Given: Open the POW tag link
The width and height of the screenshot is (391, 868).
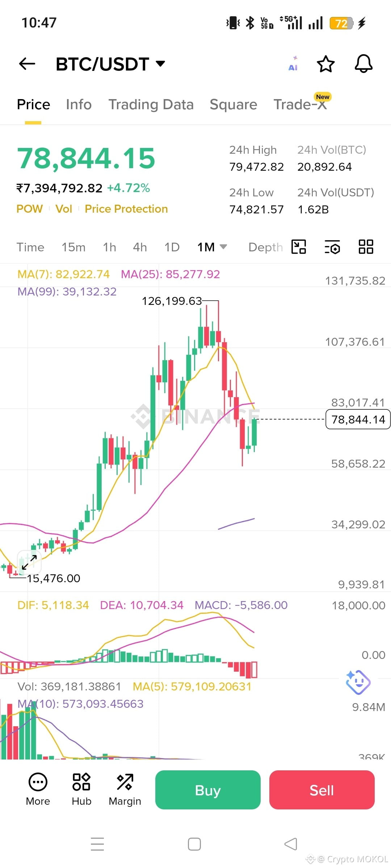Looking at the screenshot, I should pyautogui.click(x=30, y=209).
